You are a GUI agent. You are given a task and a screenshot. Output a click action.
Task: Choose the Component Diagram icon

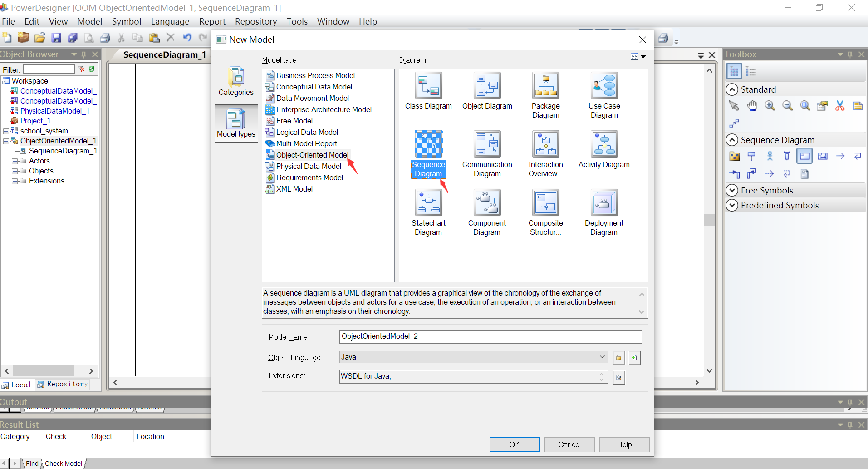click(487, 202)
